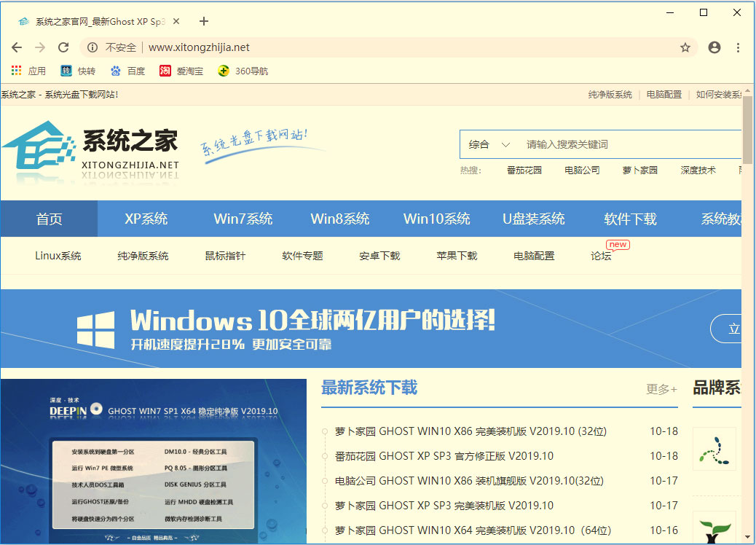Click the Windows logo in banner
This screenshot has height=545, width=756.
tap(95, 330)
